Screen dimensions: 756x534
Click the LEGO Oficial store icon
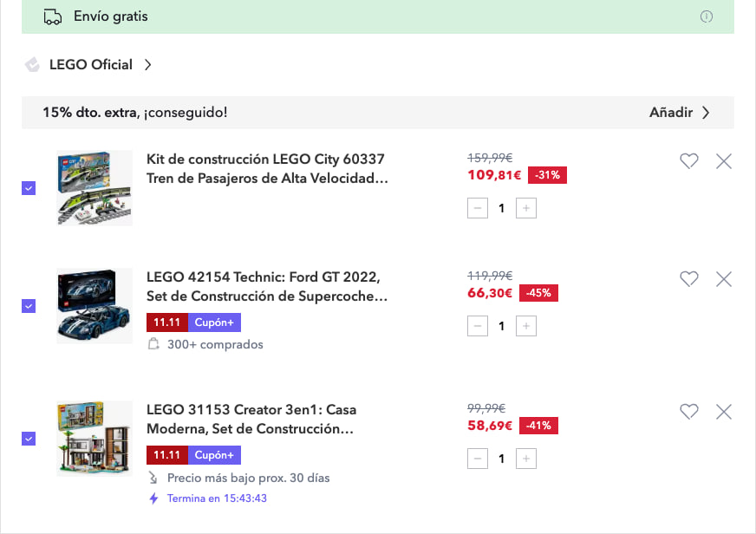pos(33,64)
